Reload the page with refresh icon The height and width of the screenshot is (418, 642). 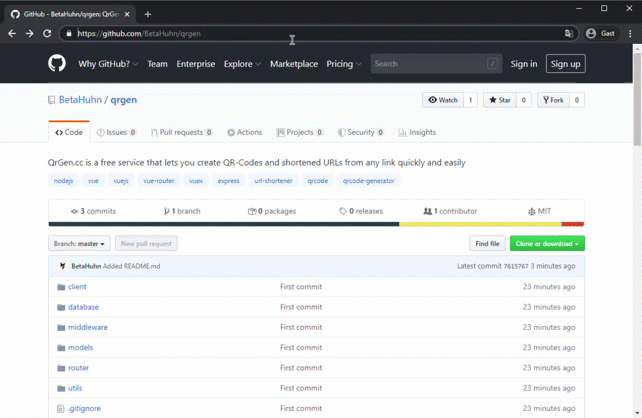[x=47, y=34]
